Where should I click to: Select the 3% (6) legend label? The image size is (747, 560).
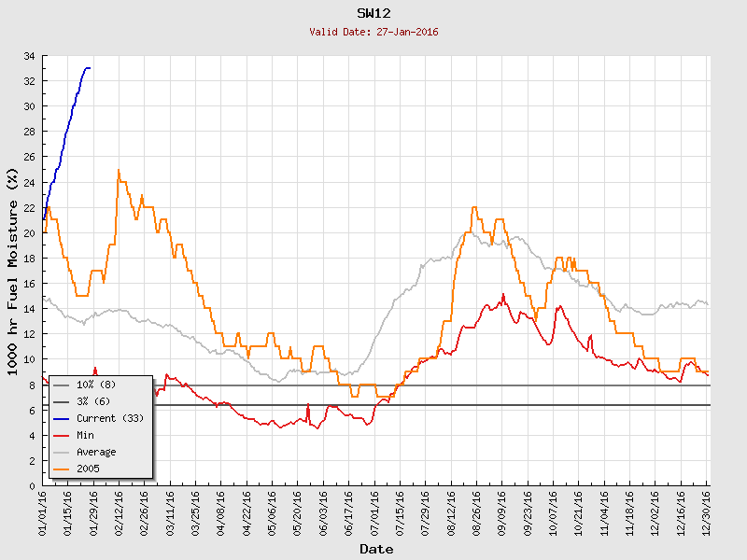[x=93, y=401]
